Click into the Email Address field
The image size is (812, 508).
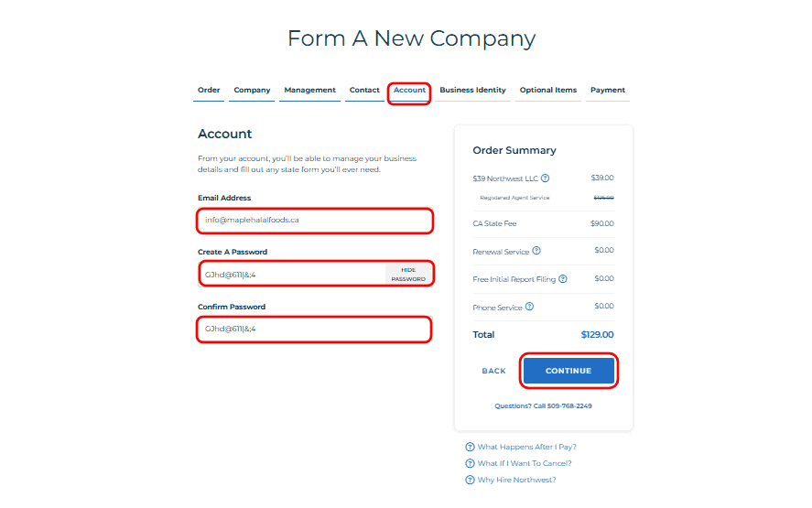click(x=314, y=221)
